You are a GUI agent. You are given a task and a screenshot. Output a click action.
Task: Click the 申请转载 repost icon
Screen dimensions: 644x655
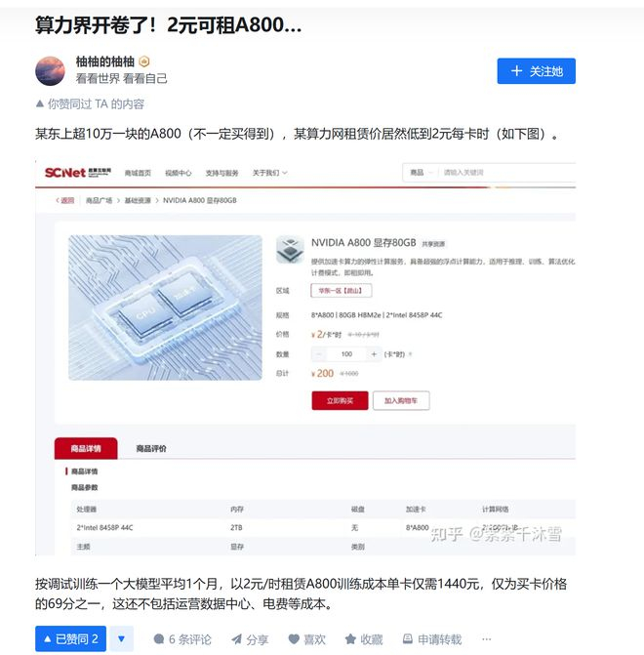tap(408, 638)
